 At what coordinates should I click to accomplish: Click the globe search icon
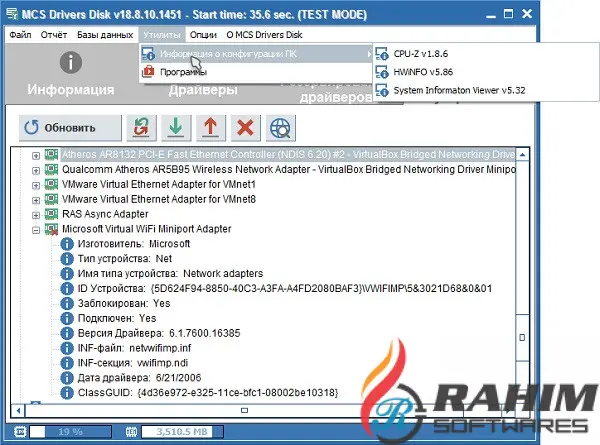[280, 128]
